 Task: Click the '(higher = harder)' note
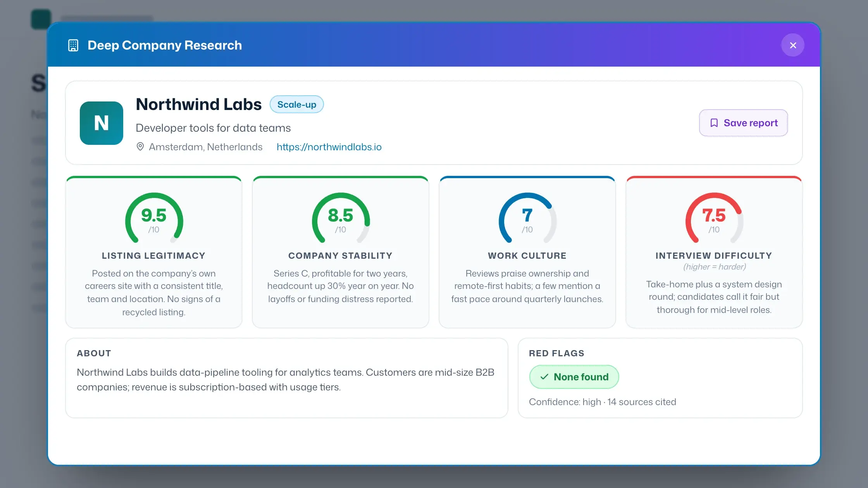pyautogui.click(x=715, y=267)
